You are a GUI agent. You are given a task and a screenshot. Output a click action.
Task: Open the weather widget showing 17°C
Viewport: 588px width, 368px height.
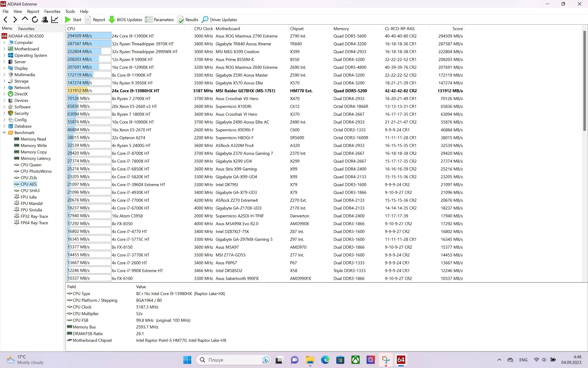click(x=25, y=360)
